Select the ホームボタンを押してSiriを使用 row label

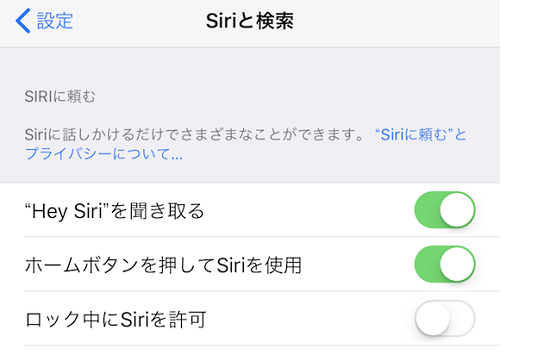coord(163,265)
